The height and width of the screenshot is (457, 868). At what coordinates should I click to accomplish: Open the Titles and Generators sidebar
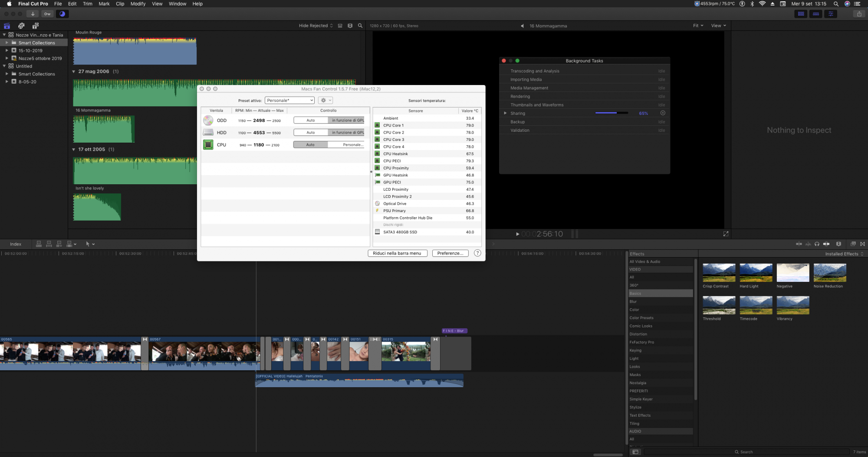36,26
